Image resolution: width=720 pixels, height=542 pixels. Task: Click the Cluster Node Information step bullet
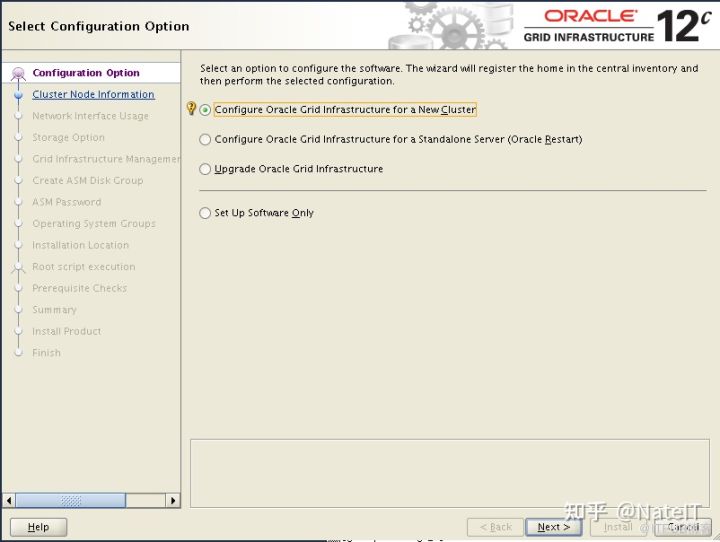coord(18,95)
